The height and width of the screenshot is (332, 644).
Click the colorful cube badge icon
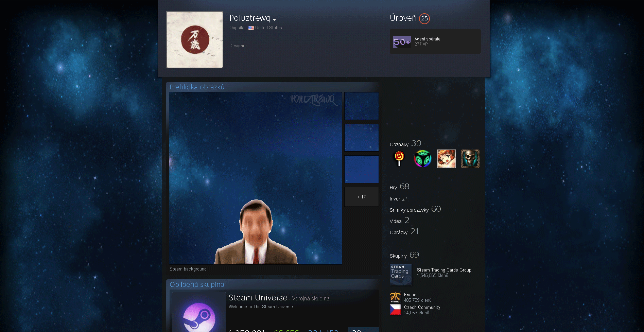tap(423, 159)
